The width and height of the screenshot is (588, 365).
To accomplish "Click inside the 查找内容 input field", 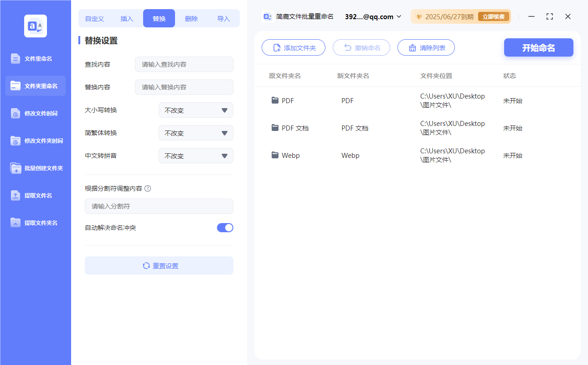I will 184,64.
